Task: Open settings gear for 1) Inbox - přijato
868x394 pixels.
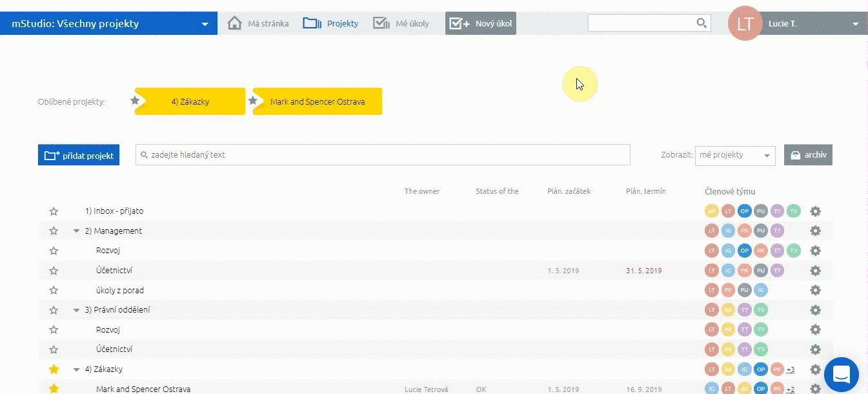Action: (x=815, y=211)
